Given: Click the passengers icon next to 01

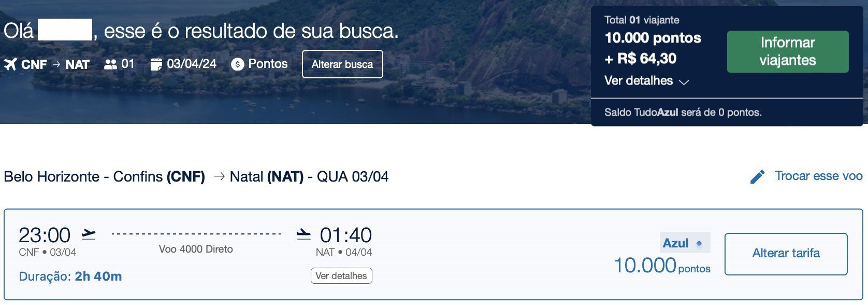Looking at the screenshot, I should (111, 64).
